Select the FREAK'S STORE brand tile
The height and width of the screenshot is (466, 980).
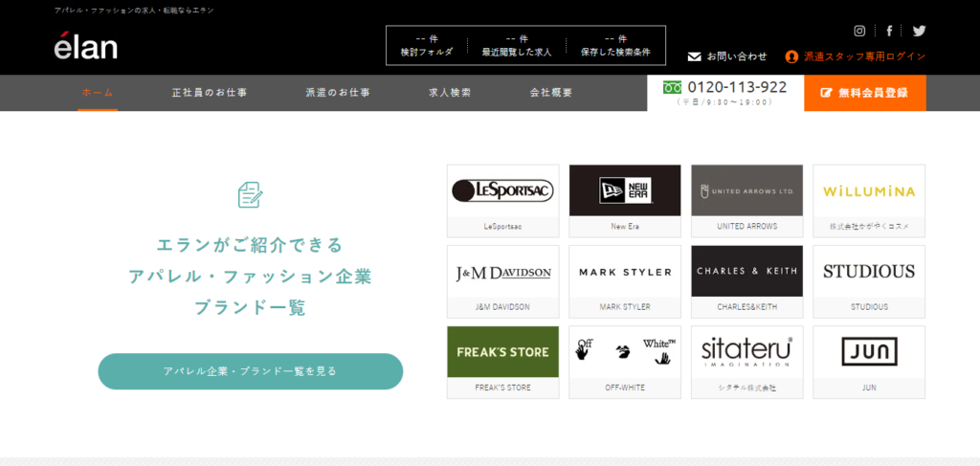pyautogui.click(x=503, y=363)
